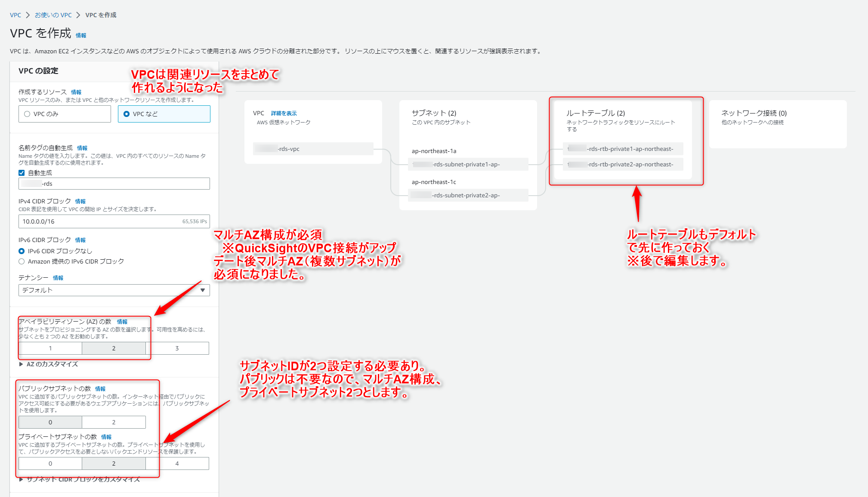
Task: Go to VPC via the breadcrumb
Action: point(15,15)
